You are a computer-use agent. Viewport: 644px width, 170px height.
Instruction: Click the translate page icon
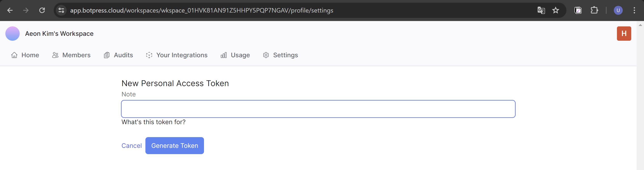pos(541,10)
